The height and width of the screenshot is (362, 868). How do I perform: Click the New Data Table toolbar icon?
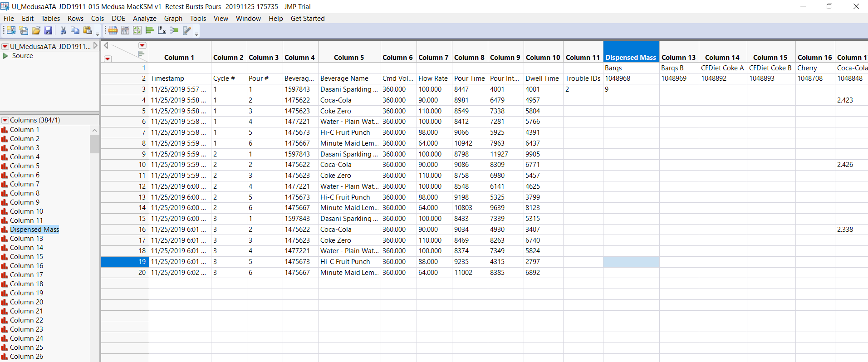pos(11,30)
